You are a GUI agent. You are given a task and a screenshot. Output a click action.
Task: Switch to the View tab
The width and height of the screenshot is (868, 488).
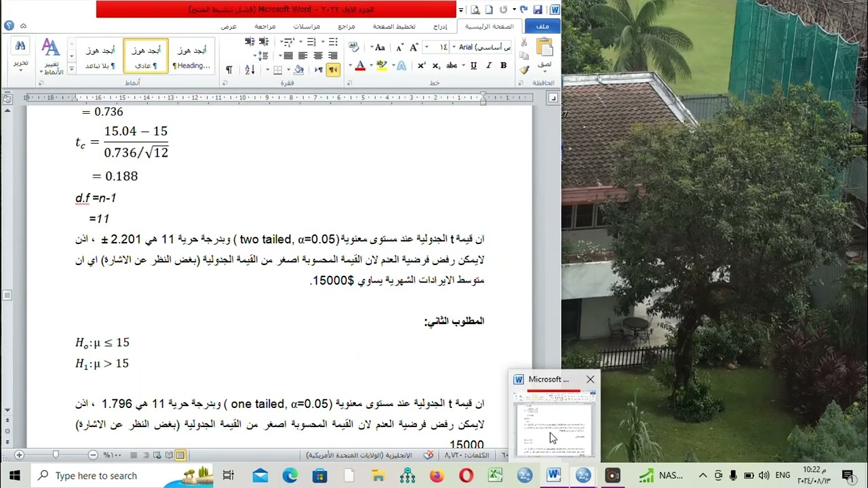229,26
